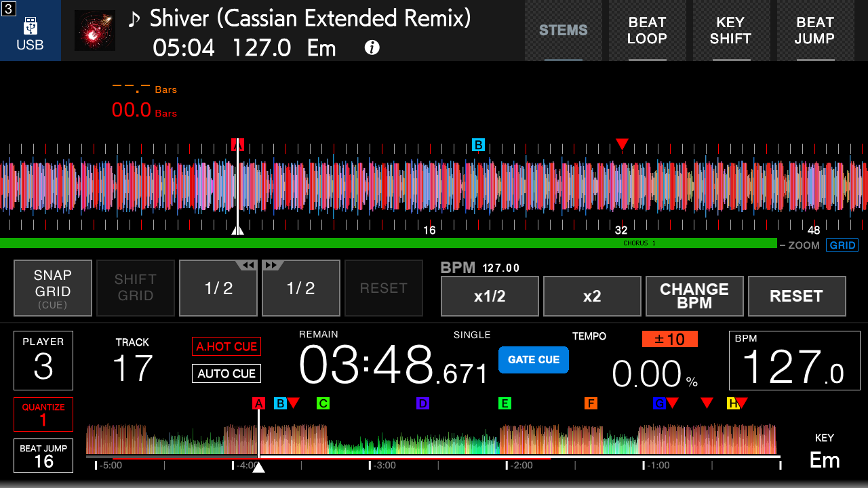
Task: Open the BEAT JUMP tab
Action: [x=814, y=30]
